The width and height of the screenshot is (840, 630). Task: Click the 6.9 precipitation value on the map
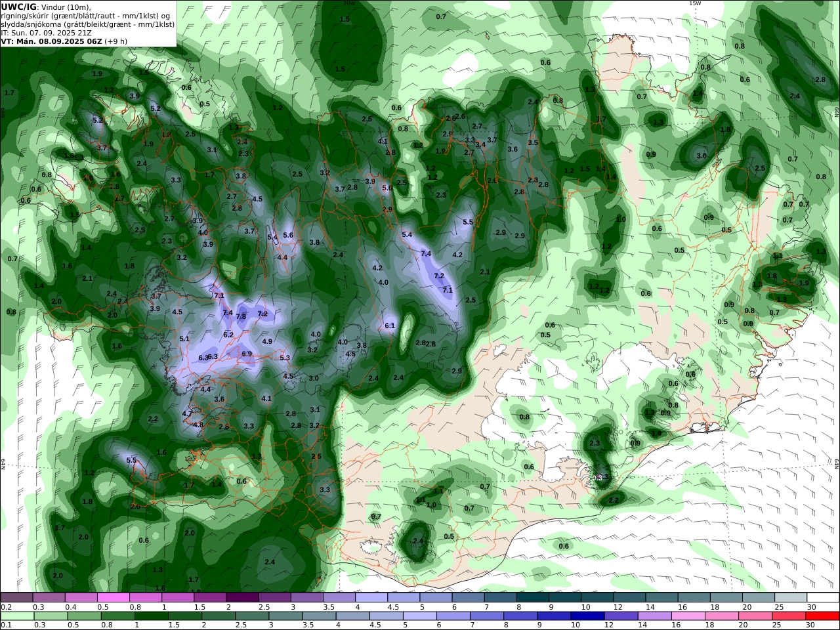pos(247,354)
